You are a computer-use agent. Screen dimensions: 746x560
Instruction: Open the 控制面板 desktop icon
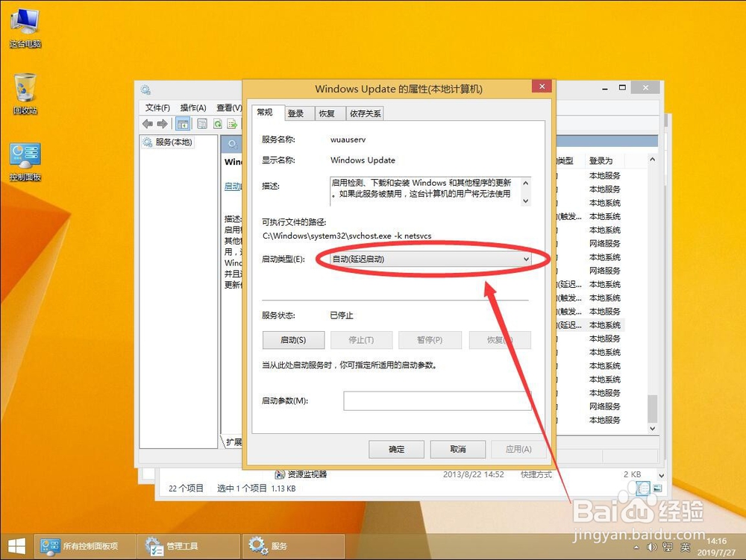click(25, 162)
